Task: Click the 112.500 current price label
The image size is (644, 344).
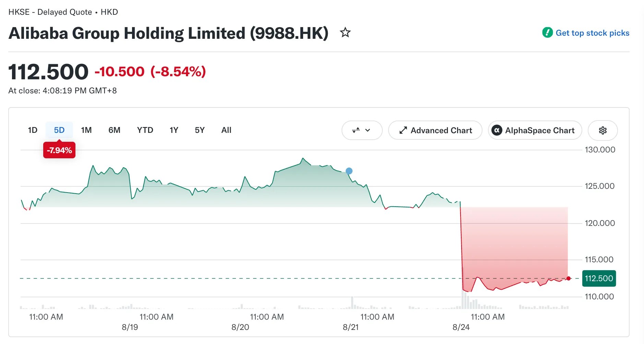Action: coord(599,278)
